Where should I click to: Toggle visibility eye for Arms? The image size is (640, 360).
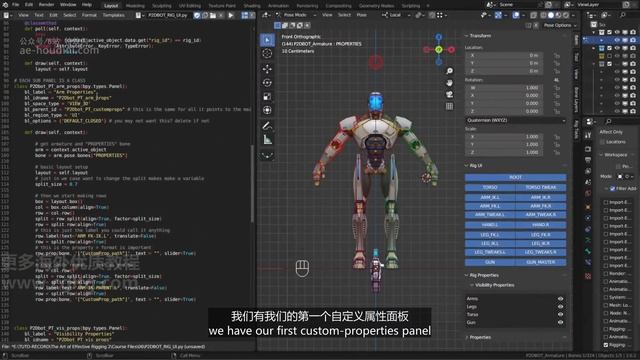coord(560,299)
